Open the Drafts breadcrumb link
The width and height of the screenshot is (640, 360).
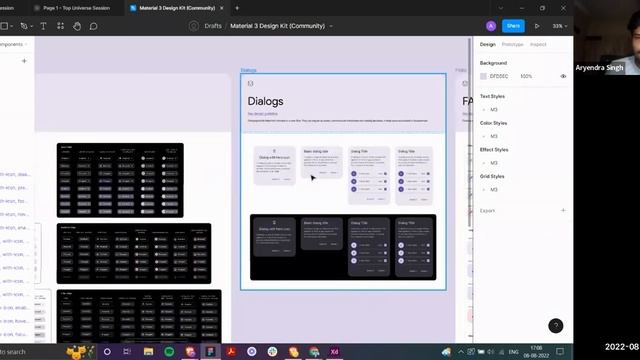(213, 26)
